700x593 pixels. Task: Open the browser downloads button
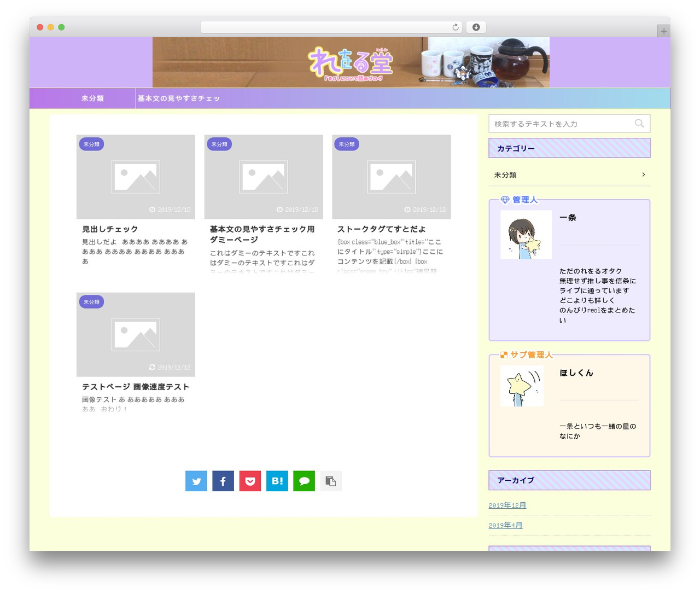[476, 27]
